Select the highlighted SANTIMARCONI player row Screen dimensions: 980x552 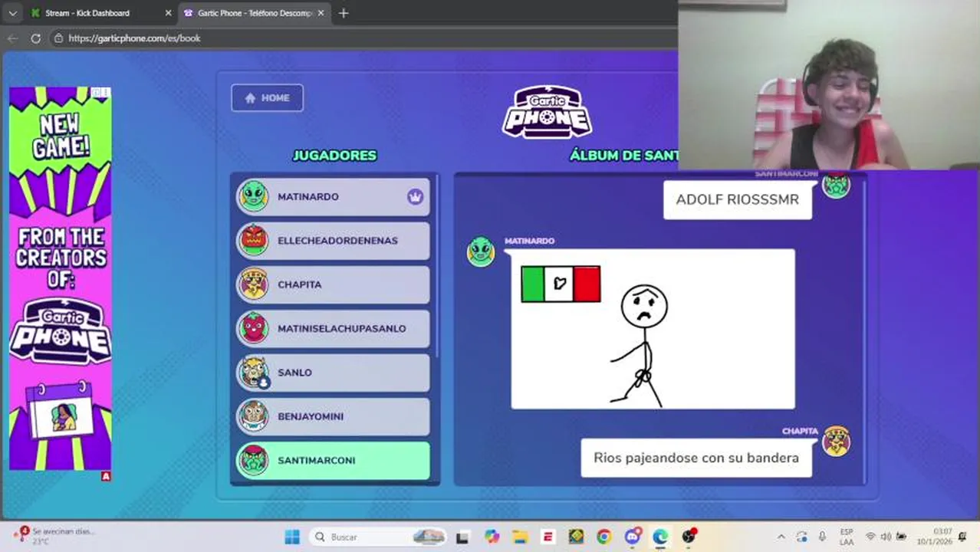pos(333,460)
